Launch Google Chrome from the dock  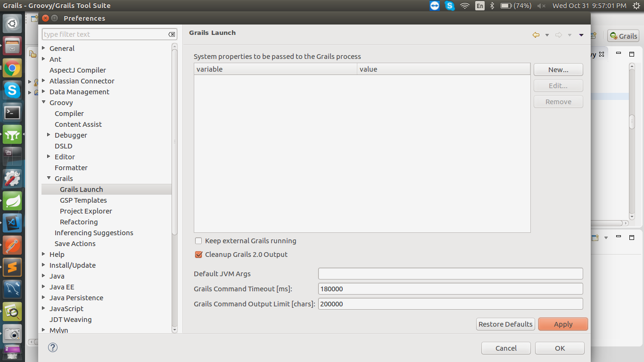(x=12, y=68)
